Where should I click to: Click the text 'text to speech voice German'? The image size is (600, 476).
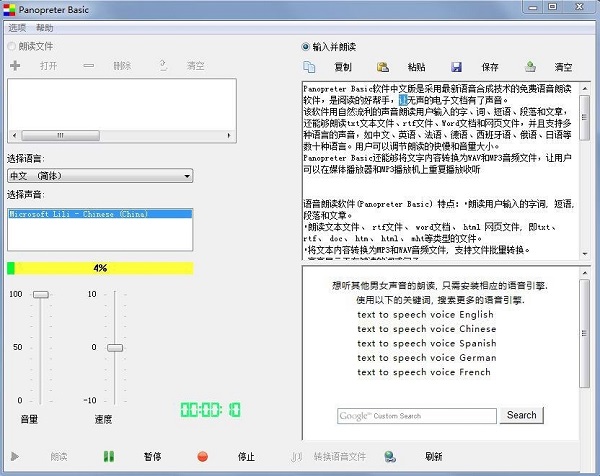(x=427, y=358)
